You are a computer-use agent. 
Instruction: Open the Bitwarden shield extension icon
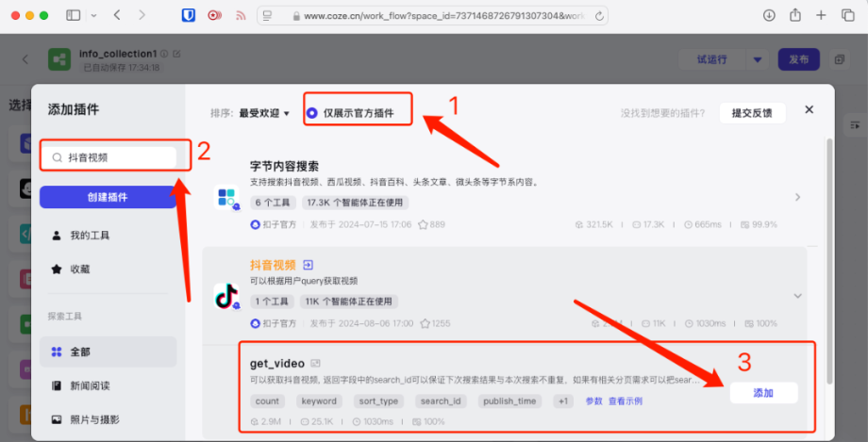tap(188, 15)
